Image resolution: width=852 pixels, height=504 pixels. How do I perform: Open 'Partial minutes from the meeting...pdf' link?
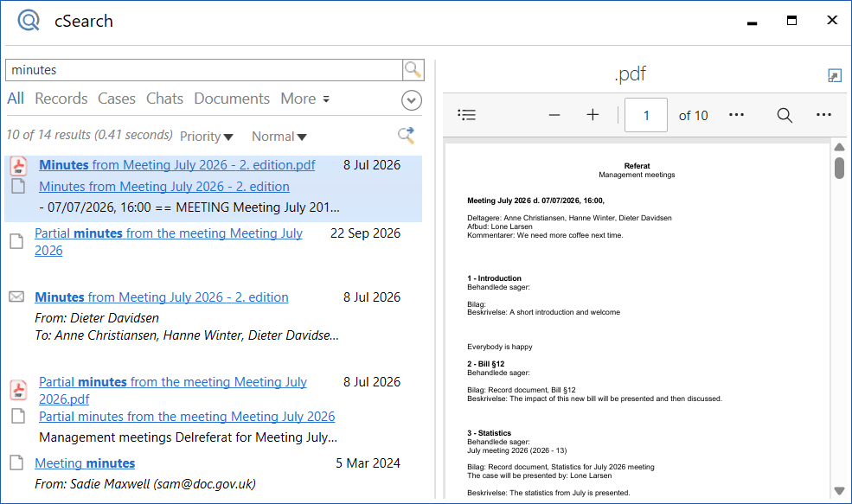click(x=172, y=390)
